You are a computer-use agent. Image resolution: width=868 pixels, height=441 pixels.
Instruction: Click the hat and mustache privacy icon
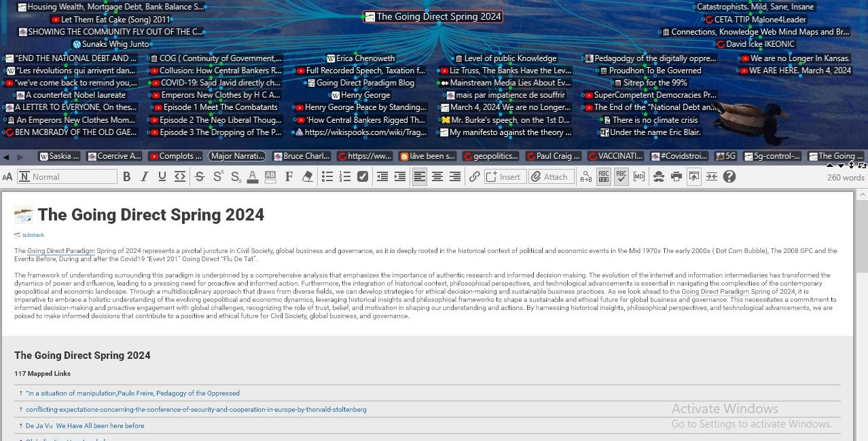[x=658, y=176]
